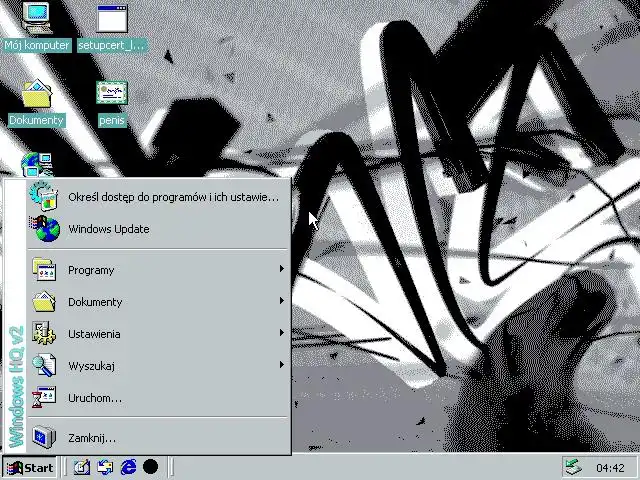The height and width of the screenshot is (480, 640).
Task: Click the Start button
Action: point(29,467)
